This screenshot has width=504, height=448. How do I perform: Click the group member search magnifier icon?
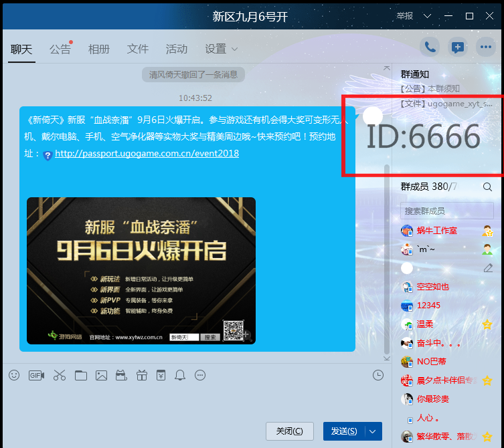point(487,187)
